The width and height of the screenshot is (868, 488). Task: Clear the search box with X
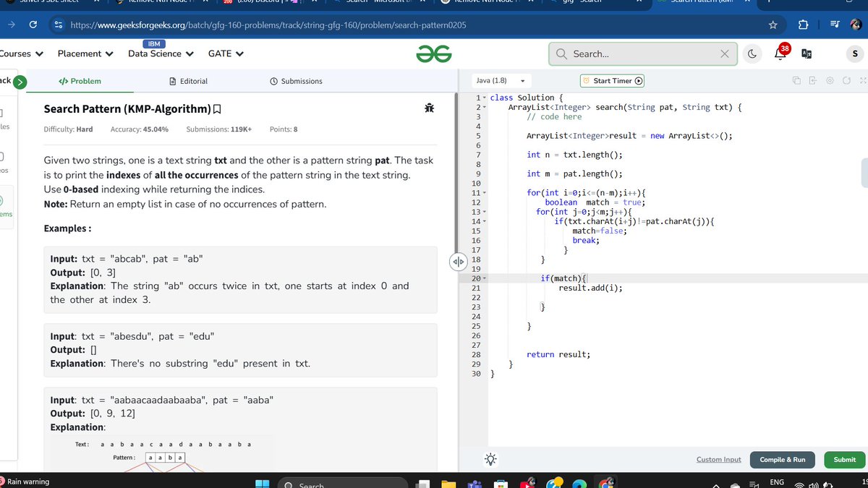coord(724,53)
